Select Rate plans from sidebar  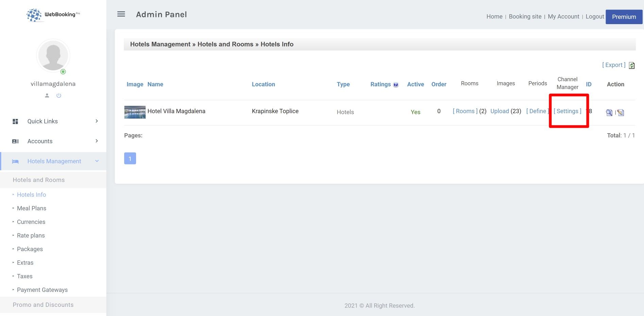click(x=31, y=235)
